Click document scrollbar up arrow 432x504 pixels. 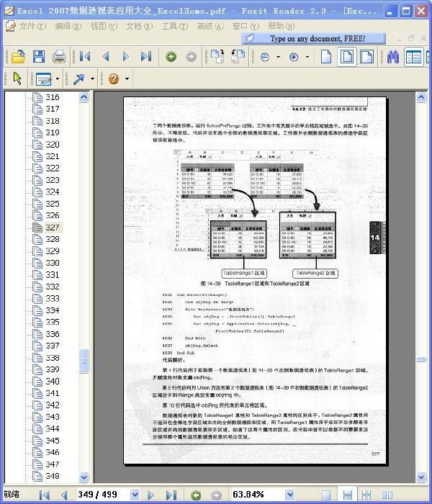coord(421,97)
